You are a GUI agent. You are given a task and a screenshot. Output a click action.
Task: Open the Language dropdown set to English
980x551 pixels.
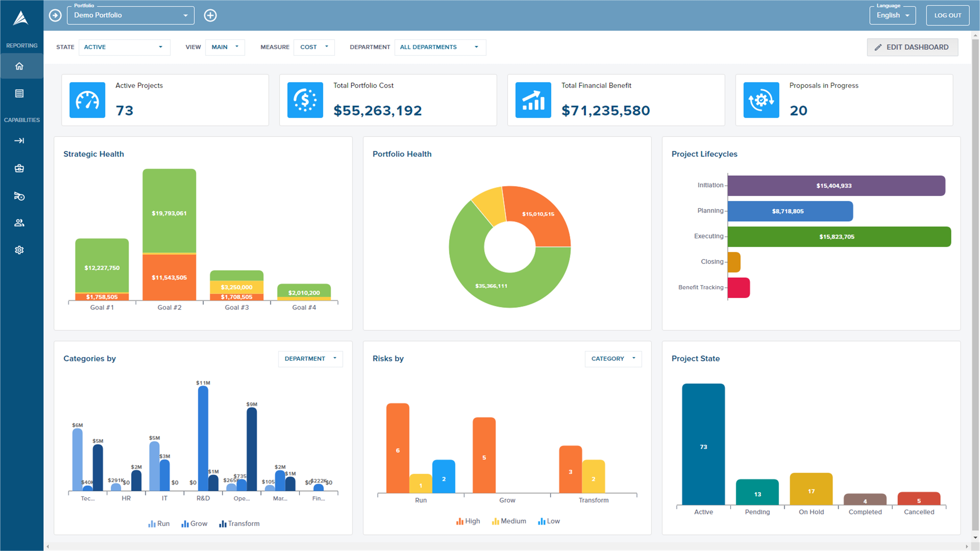892,15
